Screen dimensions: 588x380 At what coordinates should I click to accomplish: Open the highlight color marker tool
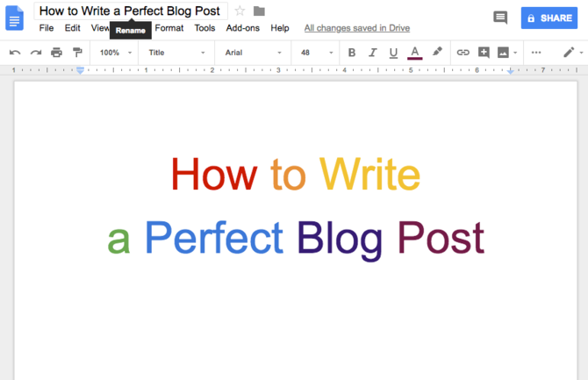point(437,52)
